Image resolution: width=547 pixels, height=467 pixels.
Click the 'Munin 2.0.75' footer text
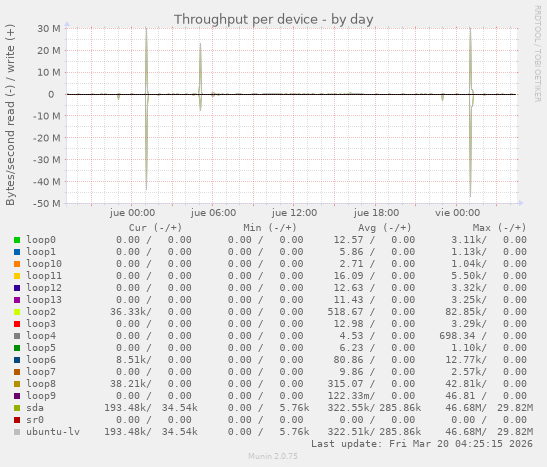(273, 456)
